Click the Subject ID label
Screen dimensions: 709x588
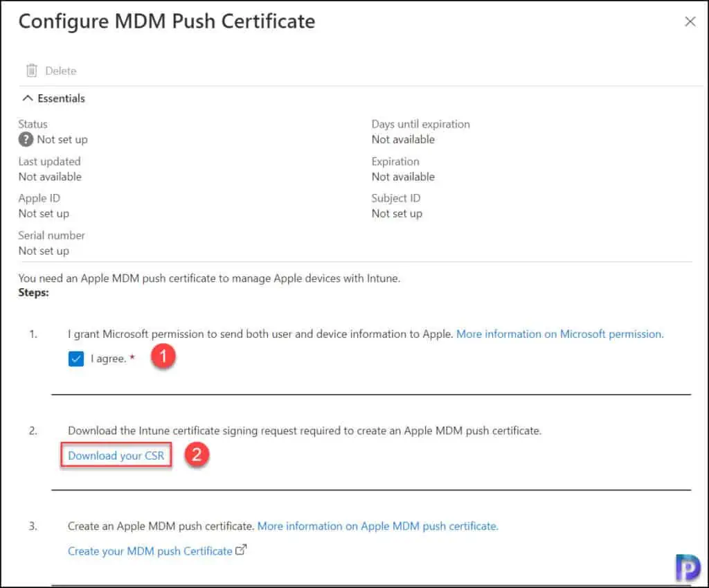(x=396, y=198)
